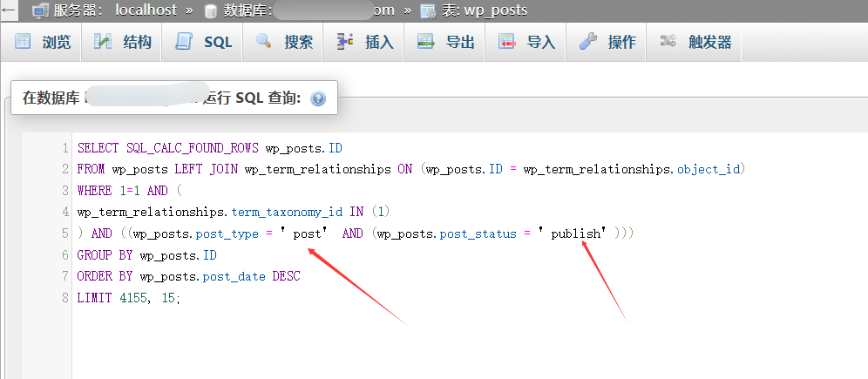Click the Structure (结构) icon

(103, 41)
